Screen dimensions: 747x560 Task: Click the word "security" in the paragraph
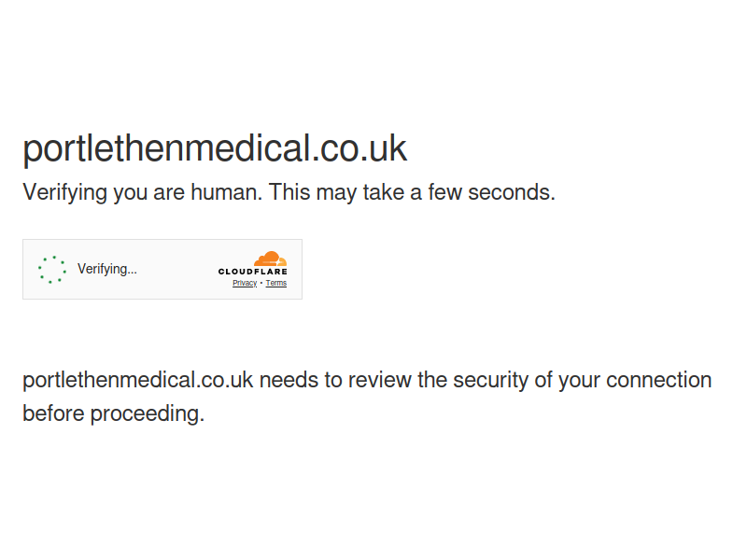491,381
